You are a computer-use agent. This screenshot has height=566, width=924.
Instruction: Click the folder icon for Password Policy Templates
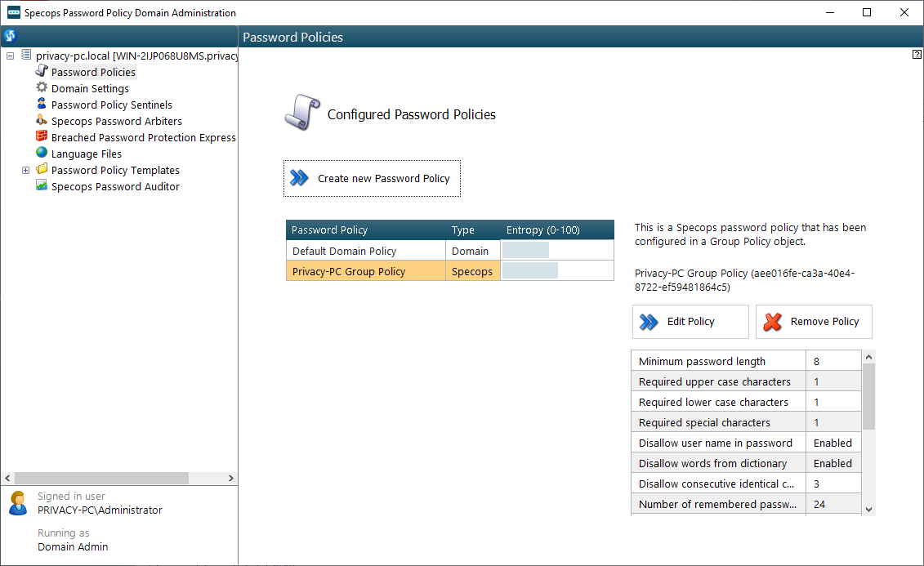click(x=41, y=169)
